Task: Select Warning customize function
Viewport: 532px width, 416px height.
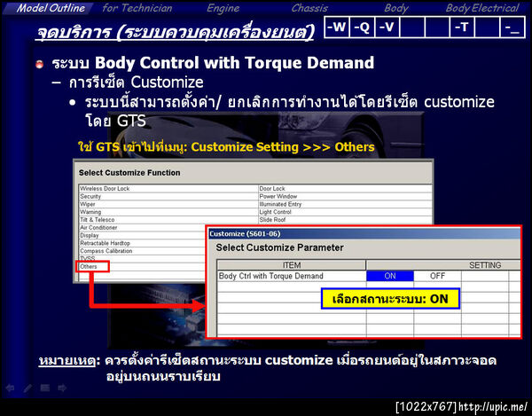Action: point(168,212)
